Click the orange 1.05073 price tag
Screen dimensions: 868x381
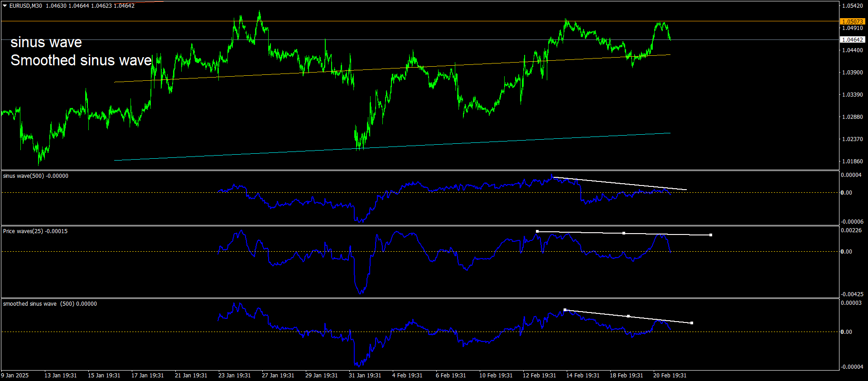tap(852, 21)
